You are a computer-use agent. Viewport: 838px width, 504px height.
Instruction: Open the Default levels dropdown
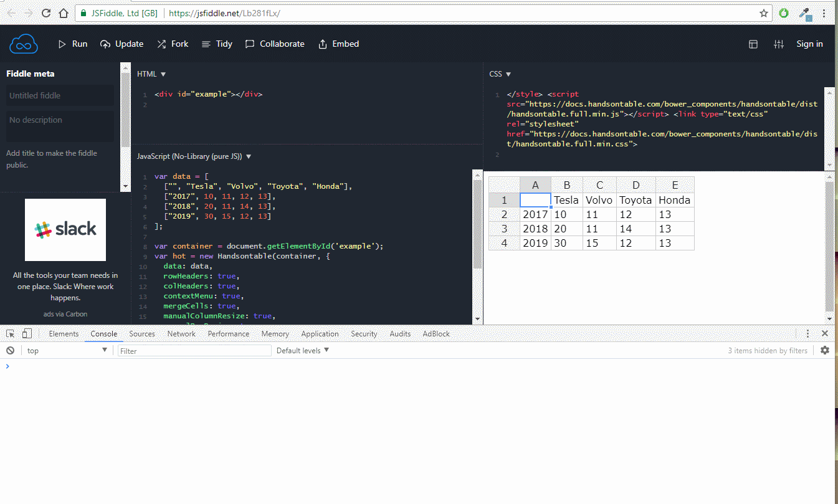[x=302, y=350]
